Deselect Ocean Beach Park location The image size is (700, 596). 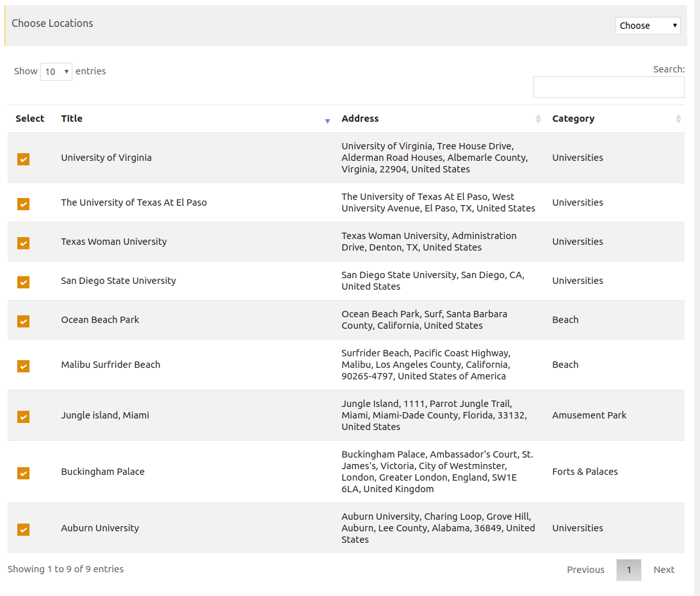(x=24, y=321)
